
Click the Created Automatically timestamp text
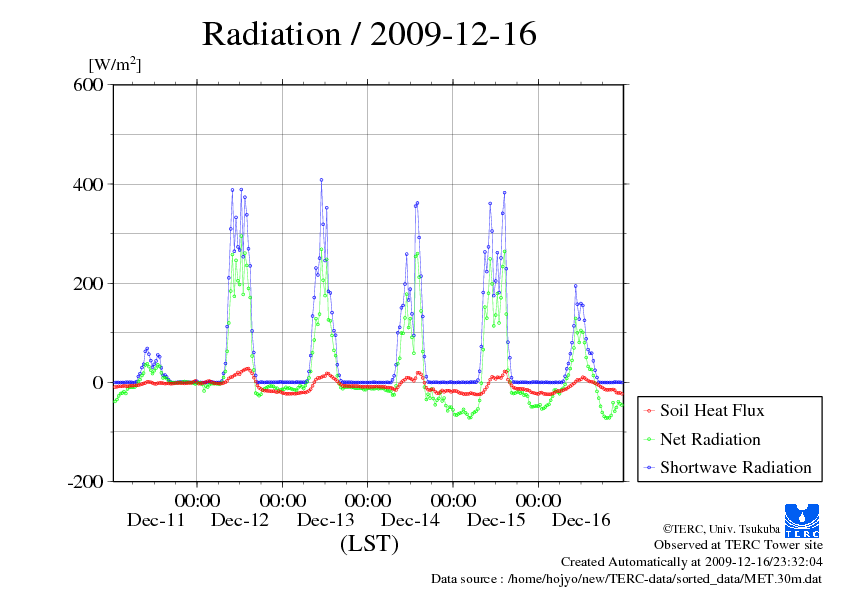pos(691,562)
